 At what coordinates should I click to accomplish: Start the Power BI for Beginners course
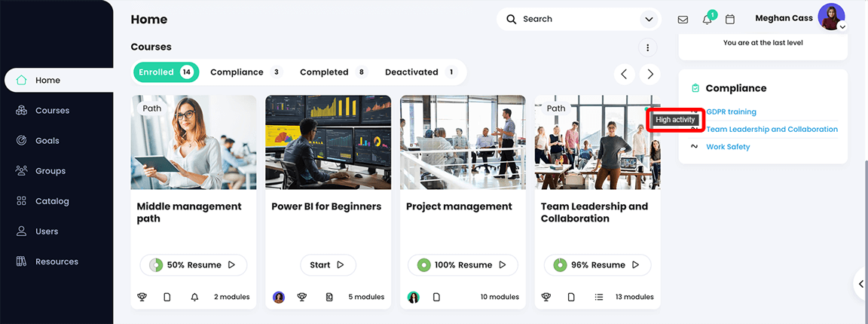(329, 264)
